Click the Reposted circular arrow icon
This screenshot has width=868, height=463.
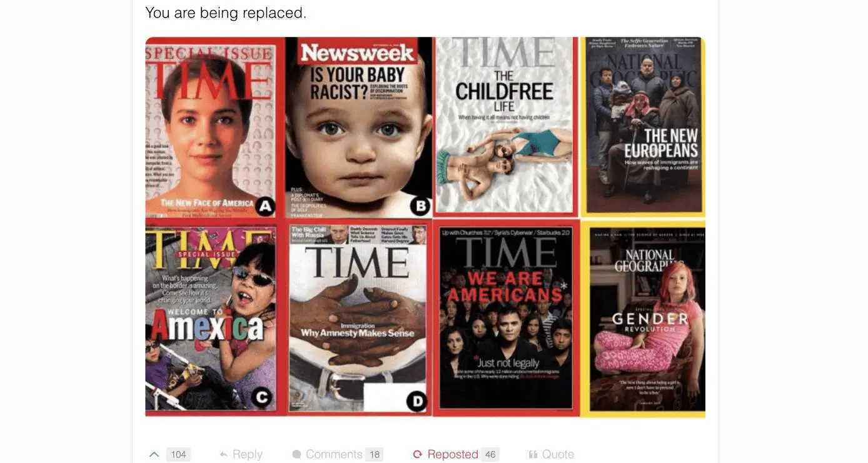pos(418,455)
